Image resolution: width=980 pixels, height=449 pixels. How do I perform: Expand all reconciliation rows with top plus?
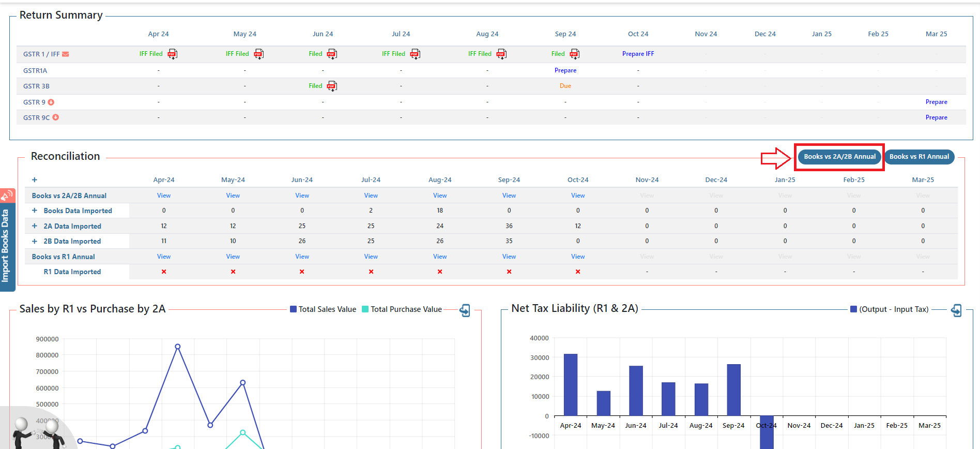[x=35, y=180]
